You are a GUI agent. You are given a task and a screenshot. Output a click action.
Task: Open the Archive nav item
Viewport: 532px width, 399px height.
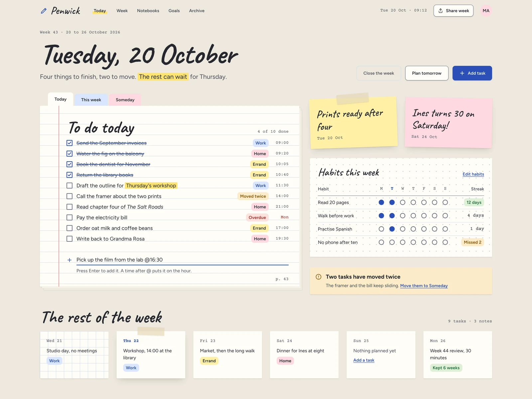pos(197,11)
